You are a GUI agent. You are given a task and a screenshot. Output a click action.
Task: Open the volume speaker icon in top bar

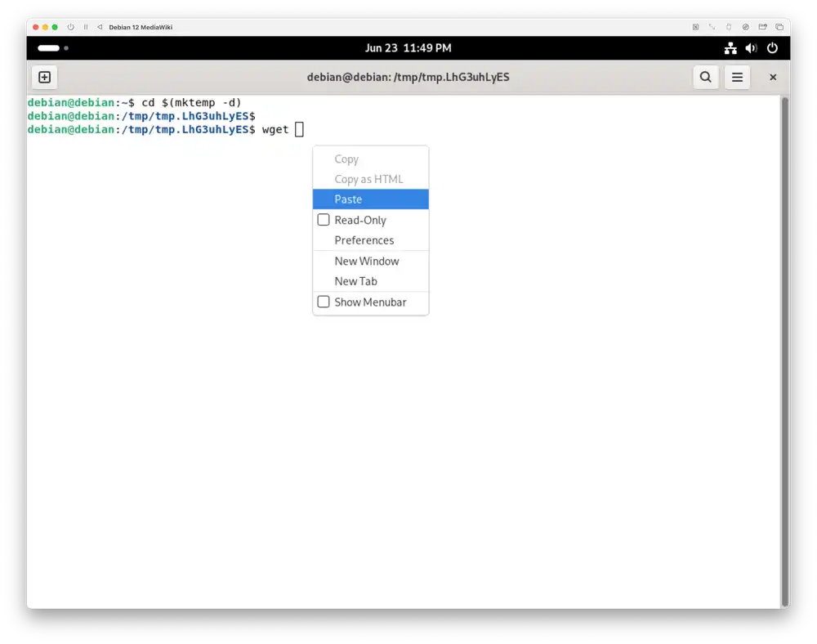coord(751,48)
